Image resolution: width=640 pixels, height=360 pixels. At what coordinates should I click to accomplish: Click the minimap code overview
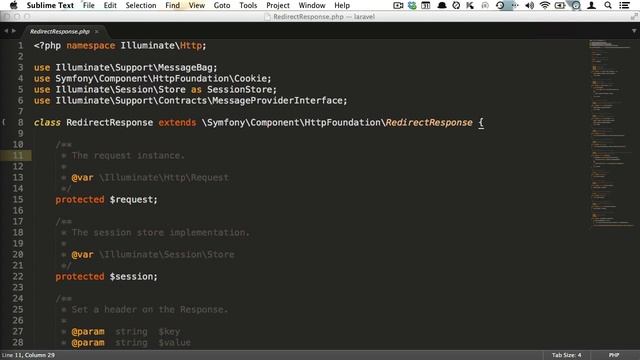612,133
